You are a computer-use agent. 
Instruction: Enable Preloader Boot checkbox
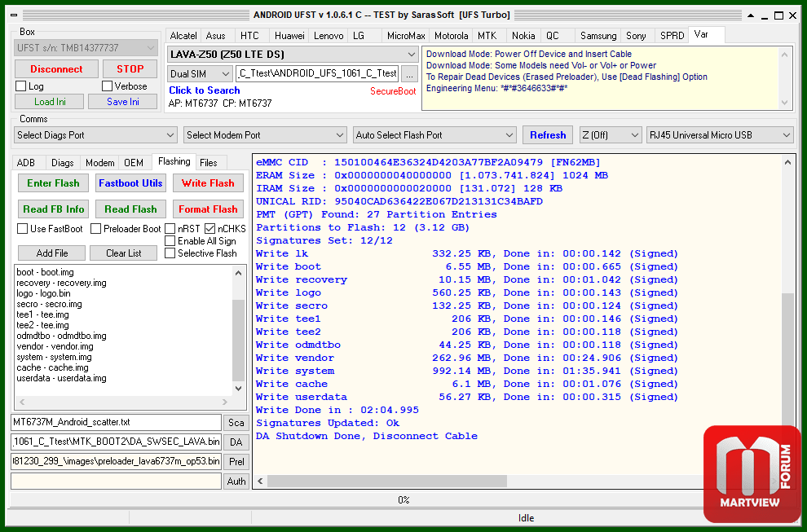pyautogui.click(x=95, y=228)
